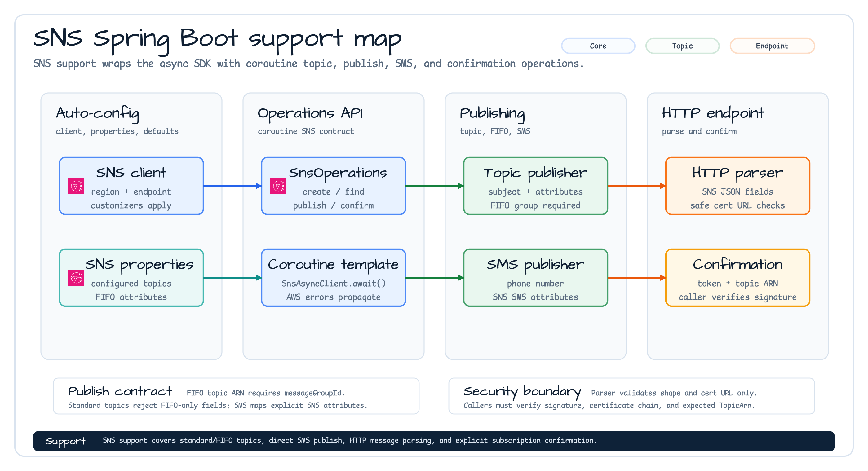Select the Endpoint legend pill
The image size is (868, 471).
(x=772, y=46)
